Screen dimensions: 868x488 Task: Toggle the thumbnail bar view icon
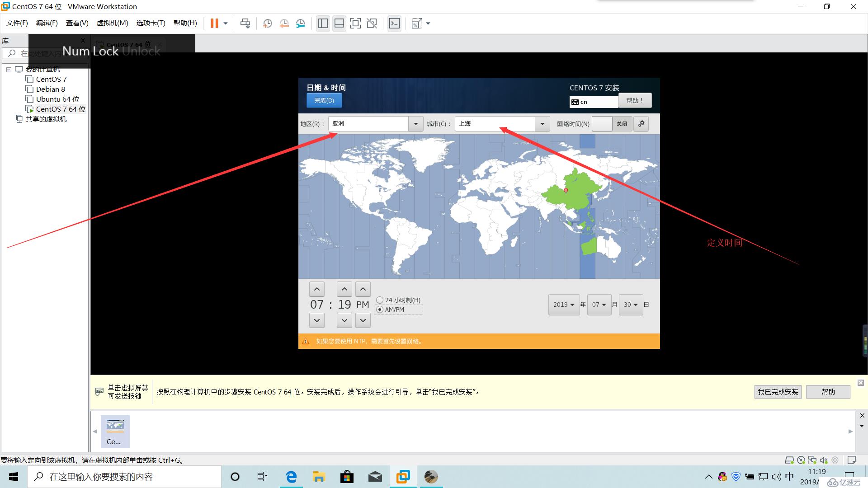click(x=339, y=23)
